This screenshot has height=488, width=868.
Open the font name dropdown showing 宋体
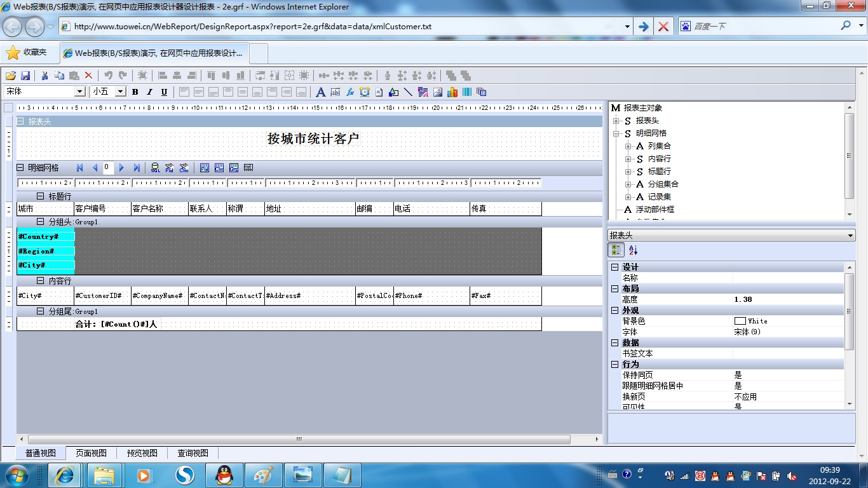[80, 91]
